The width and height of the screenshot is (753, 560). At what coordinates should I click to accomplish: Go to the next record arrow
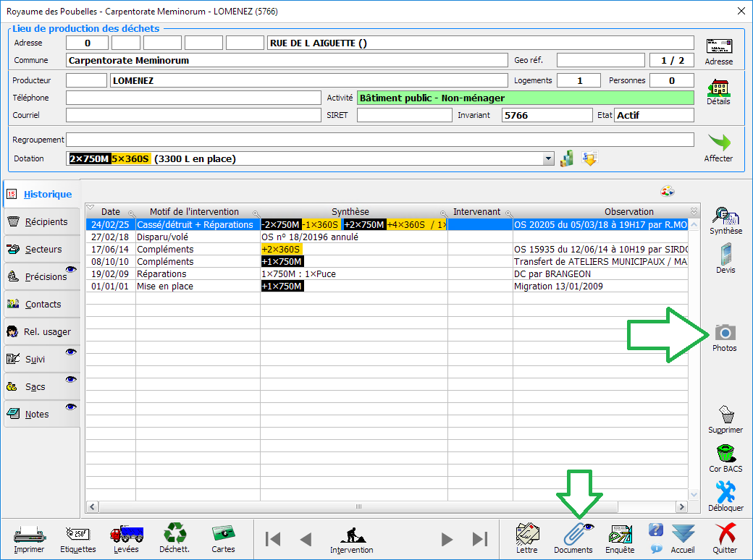(447, 539)
